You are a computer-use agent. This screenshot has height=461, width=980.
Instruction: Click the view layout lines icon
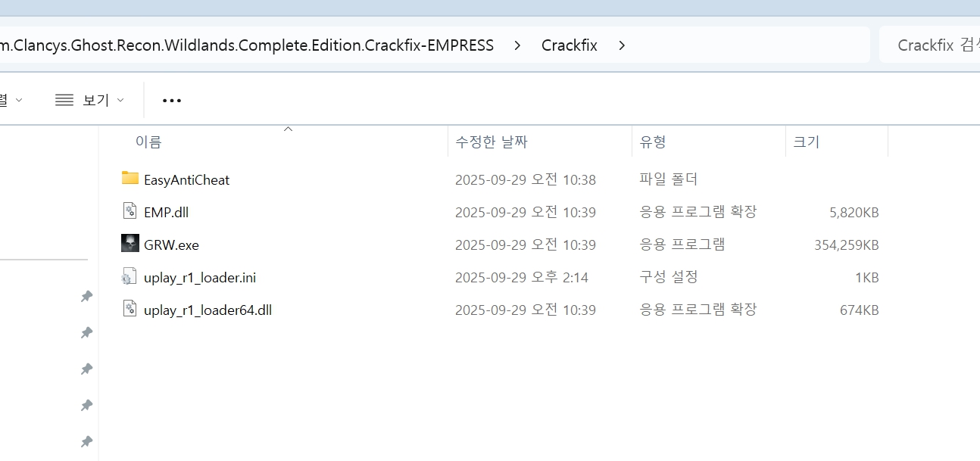click(x=64, y=100)
